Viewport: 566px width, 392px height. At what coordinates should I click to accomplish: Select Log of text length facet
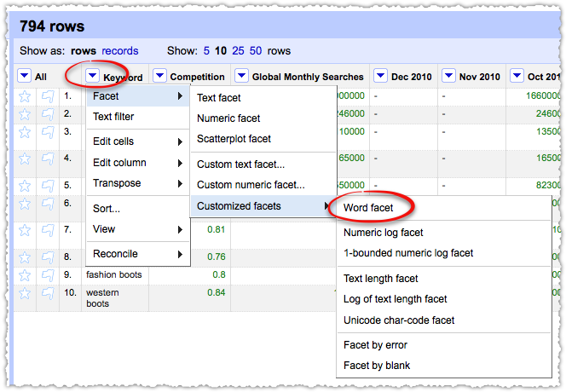[443, 299]
